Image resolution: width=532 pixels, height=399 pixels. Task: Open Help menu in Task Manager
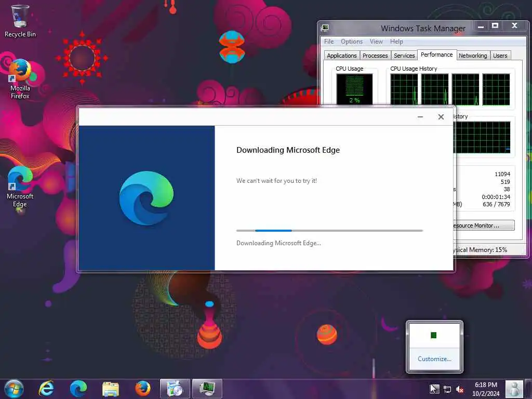pos(396,42)
